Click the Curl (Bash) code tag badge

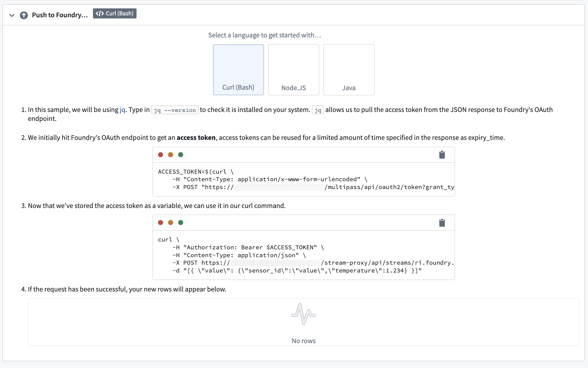coord(114,13)
